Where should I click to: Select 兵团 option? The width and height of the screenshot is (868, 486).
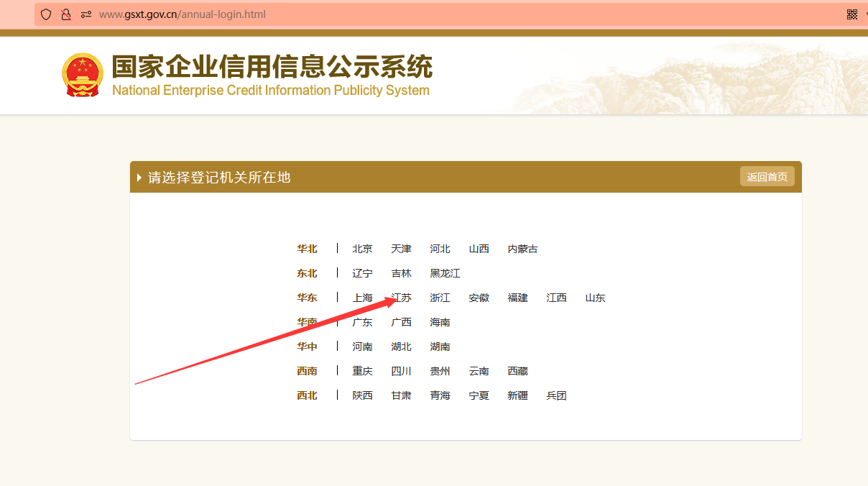point(557,395)
